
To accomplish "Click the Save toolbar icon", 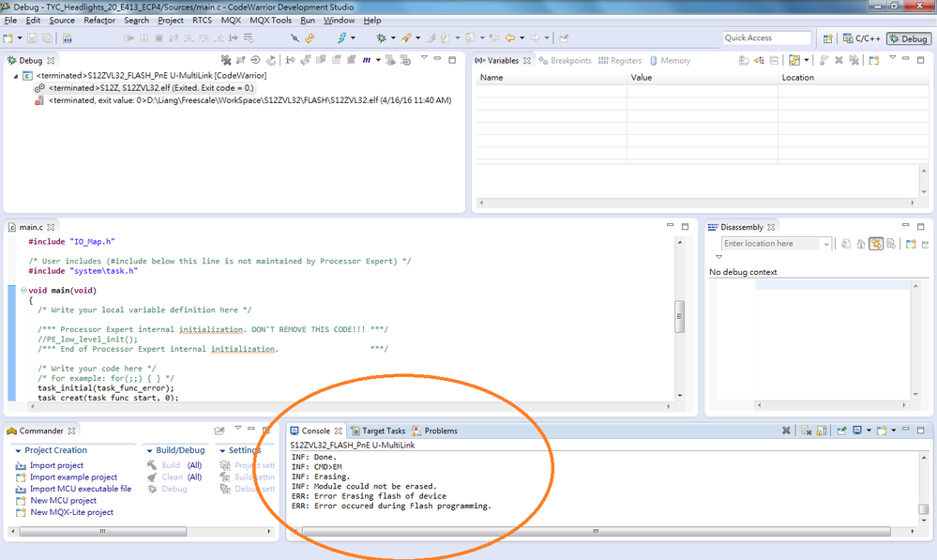I will click(x=32, y=38).
